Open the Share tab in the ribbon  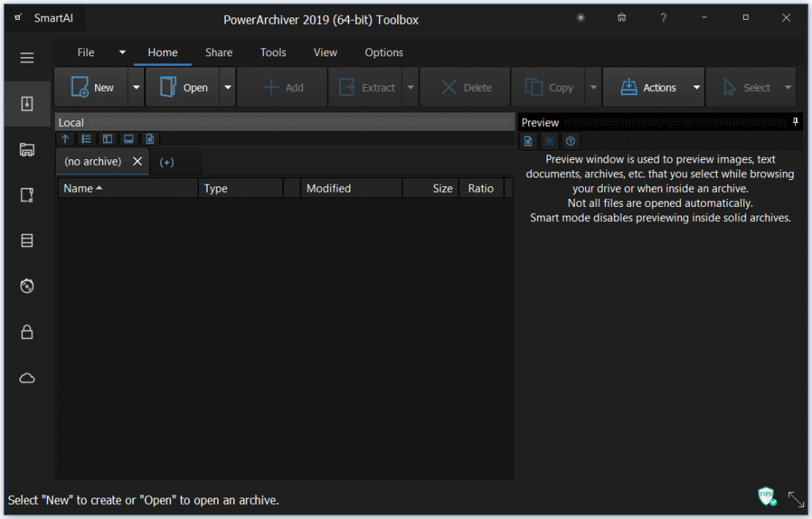[x=219, y=52]
